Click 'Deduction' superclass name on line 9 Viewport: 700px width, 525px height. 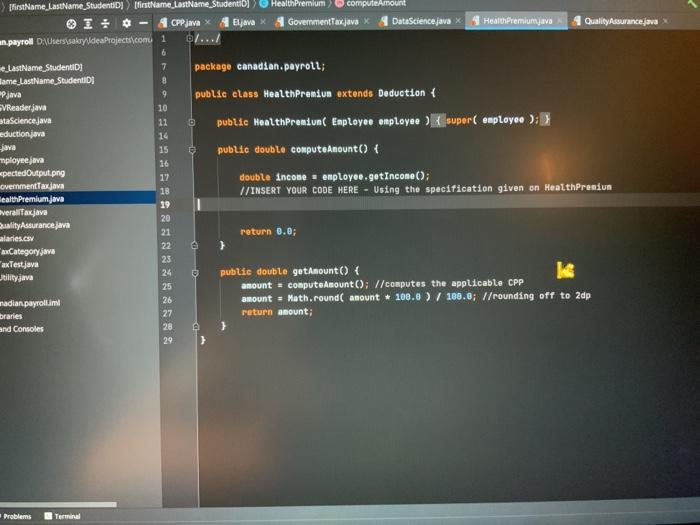pos(401,93)
